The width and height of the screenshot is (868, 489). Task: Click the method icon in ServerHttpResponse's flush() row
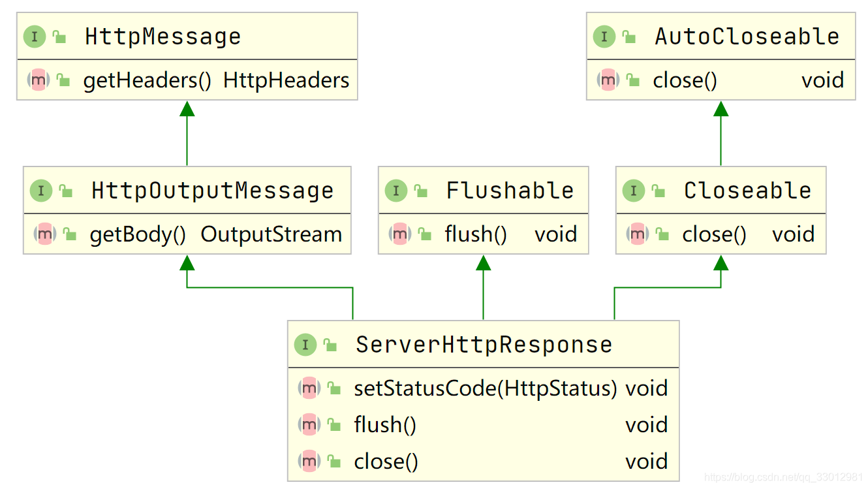[309, 424]
